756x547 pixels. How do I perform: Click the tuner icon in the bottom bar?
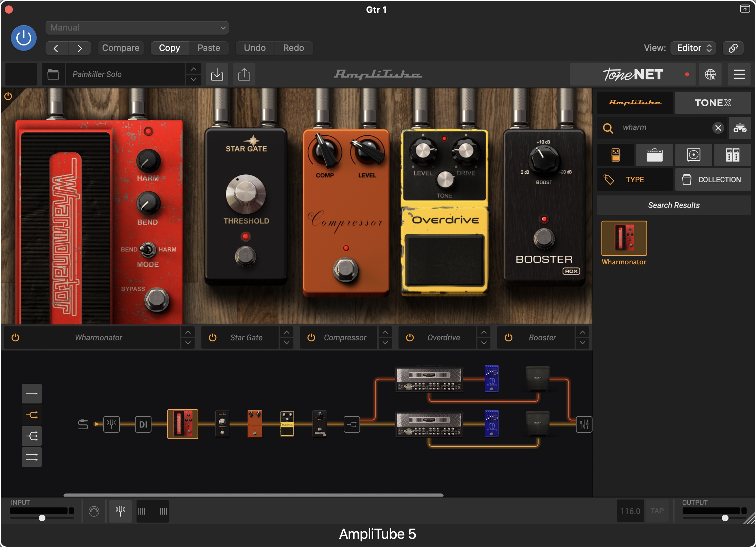120,511
